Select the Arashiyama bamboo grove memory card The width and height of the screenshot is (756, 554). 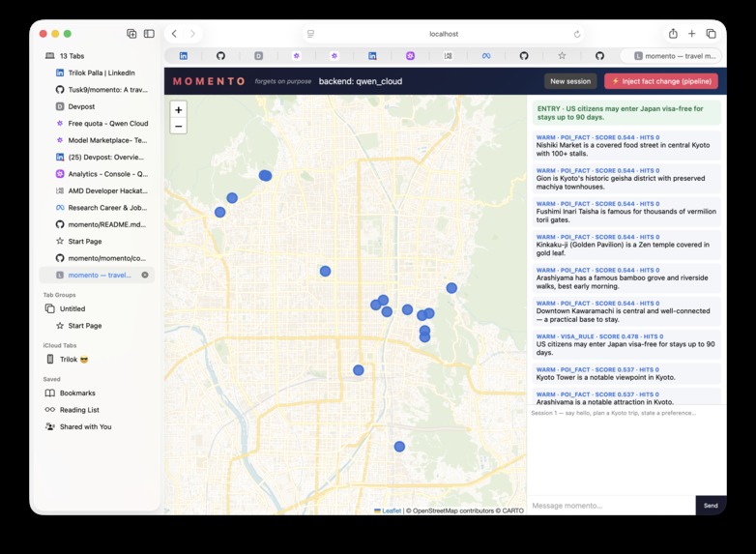pyautogui.click(x=626, y=278)
